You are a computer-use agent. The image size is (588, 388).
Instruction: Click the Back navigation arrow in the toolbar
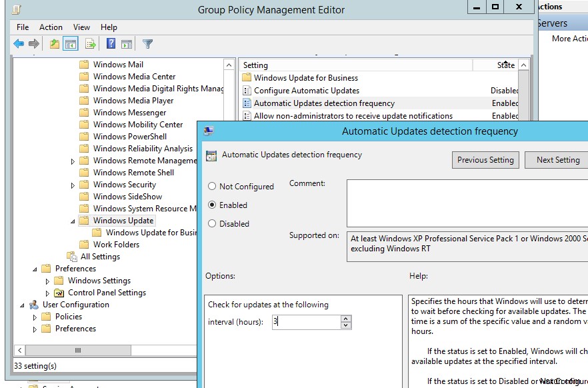pyautogui.click(x=17, y=43)
